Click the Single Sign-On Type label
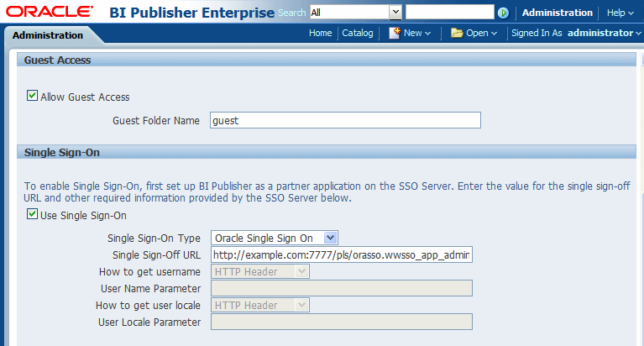This screenshot has height=346, width=644. point(154,239)
